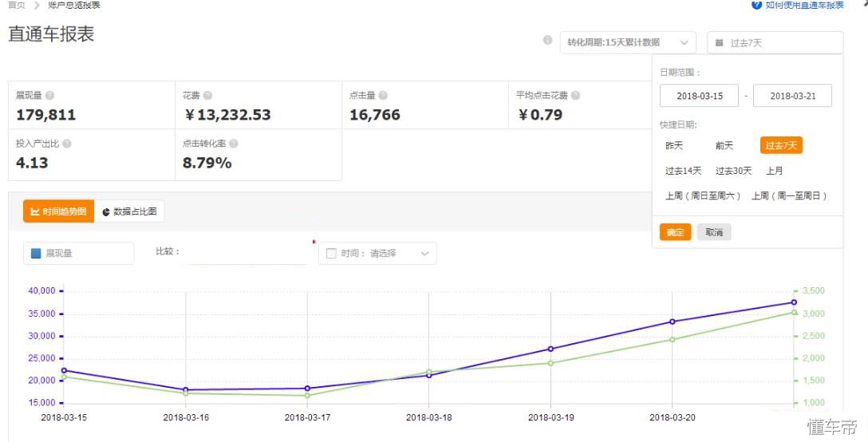Click the 3,500 right axis label
Screen dimensions: 868x442
pyautogui.click(x=813, y=290)
